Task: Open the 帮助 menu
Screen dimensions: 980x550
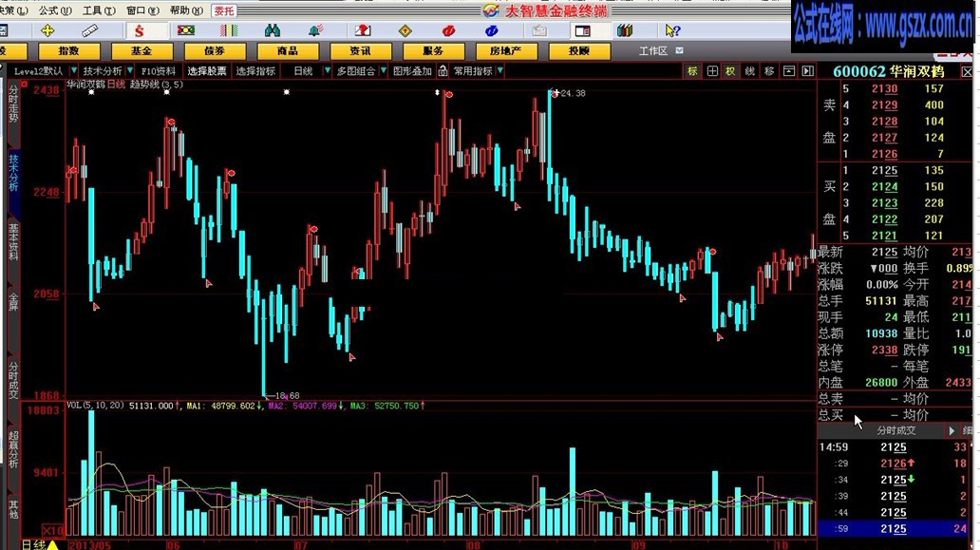Action: [x=186, y=10]
